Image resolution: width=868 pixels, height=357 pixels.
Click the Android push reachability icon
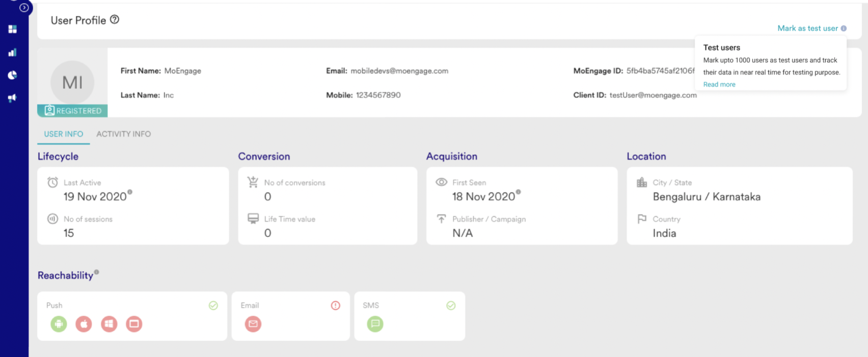(59, 324)
